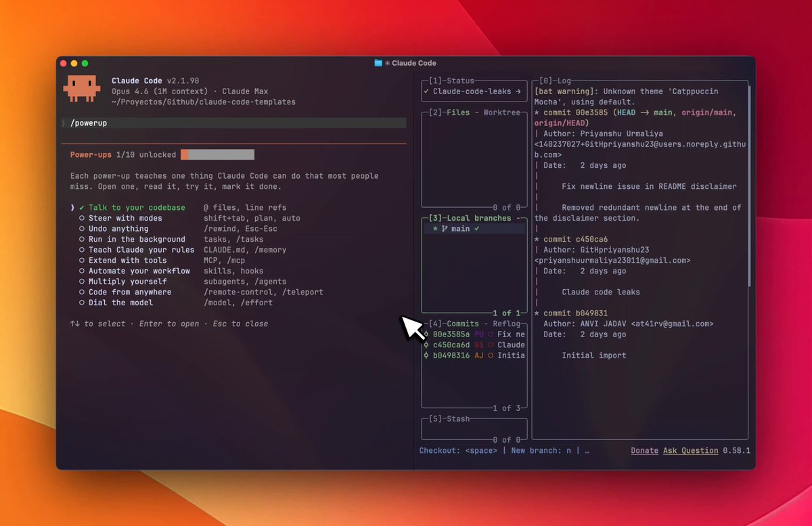
Task: Click the folder icon in the title bar
Action: (378, 63)
